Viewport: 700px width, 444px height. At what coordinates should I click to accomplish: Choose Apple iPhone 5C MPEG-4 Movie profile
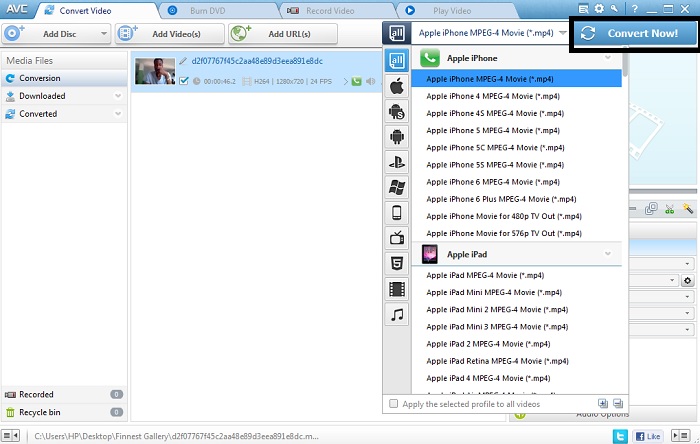pyautogui.click(x=516, y=148)
